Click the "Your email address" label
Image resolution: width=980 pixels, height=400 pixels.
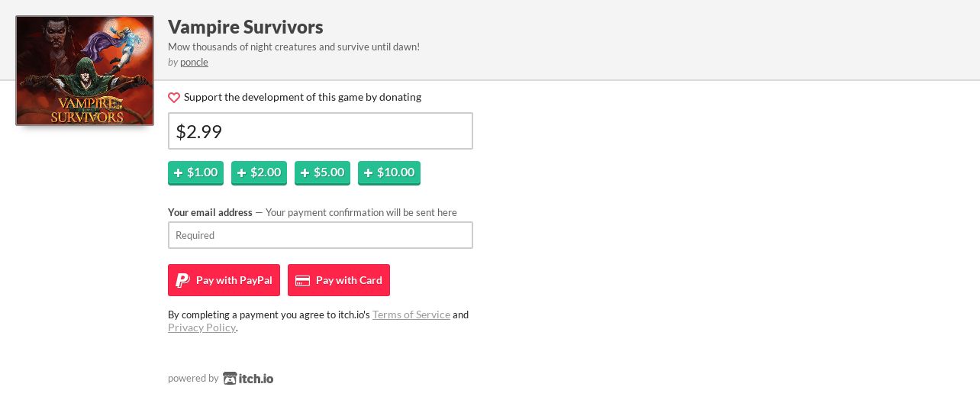point(210,212)
